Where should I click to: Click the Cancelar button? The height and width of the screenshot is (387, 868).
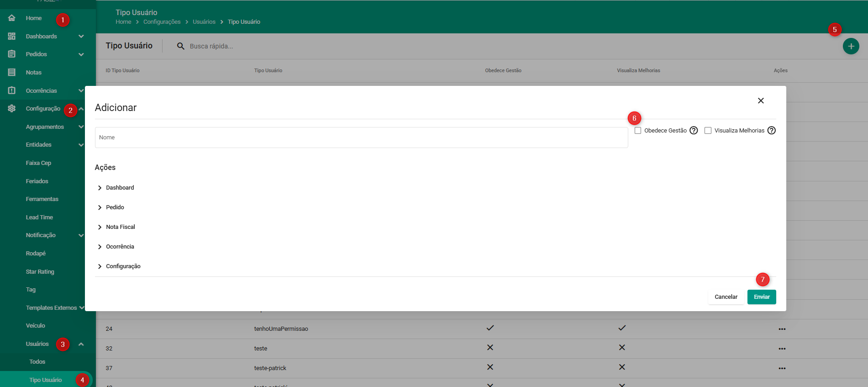[x=726, y=297]
